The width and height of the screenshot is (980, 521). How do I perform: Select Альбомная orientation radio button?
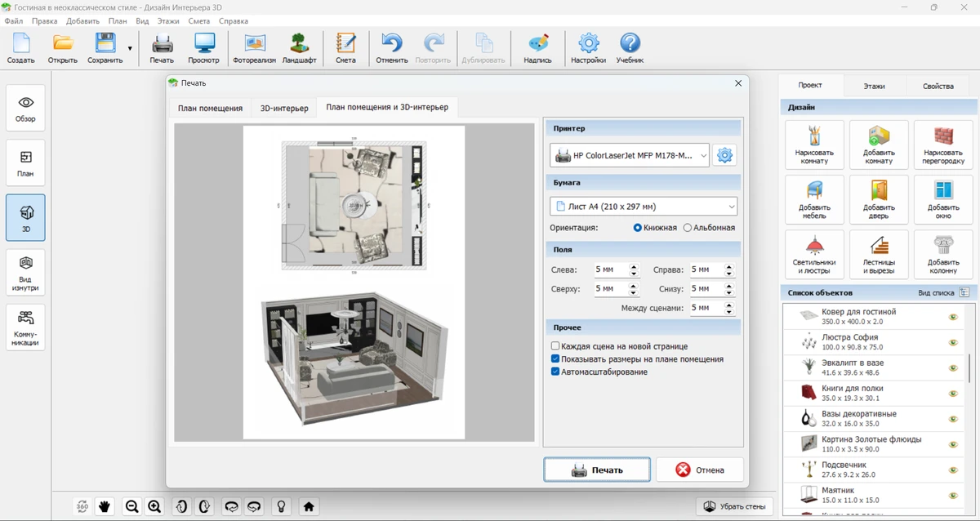pyautogui.click(x=687, y=228)
